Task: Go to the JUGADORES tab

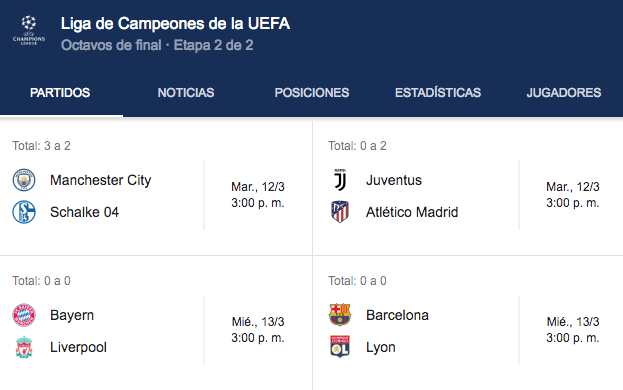Action: 564,93
